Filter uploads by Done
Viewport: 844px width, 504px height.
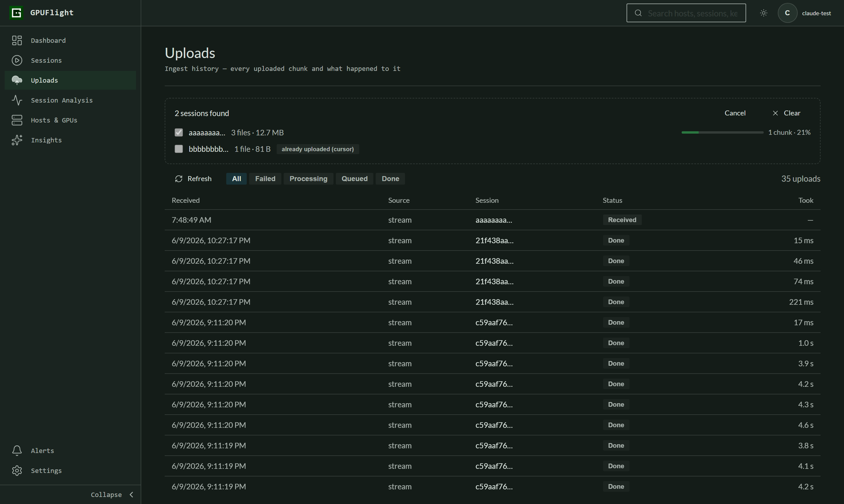390,179
